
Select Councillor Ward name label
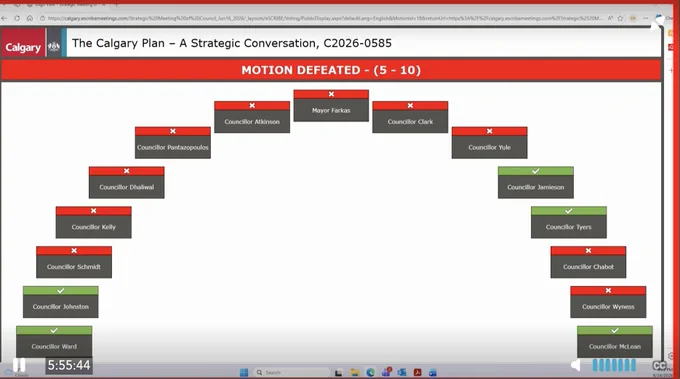54,347
